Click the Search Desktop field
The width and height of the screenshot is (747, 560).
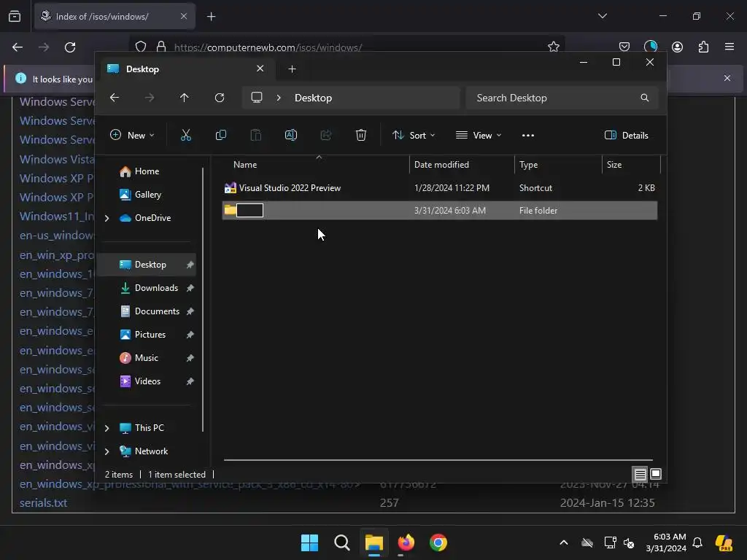click(562, 98)
